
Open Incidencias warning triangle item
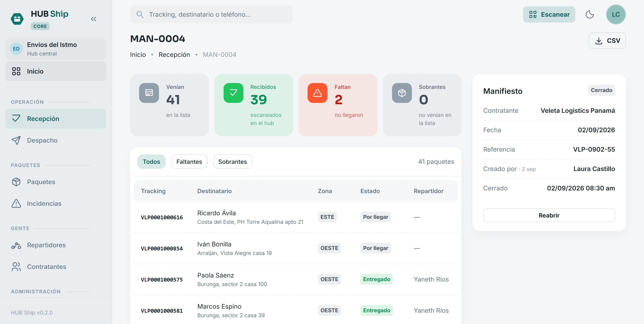56,203
